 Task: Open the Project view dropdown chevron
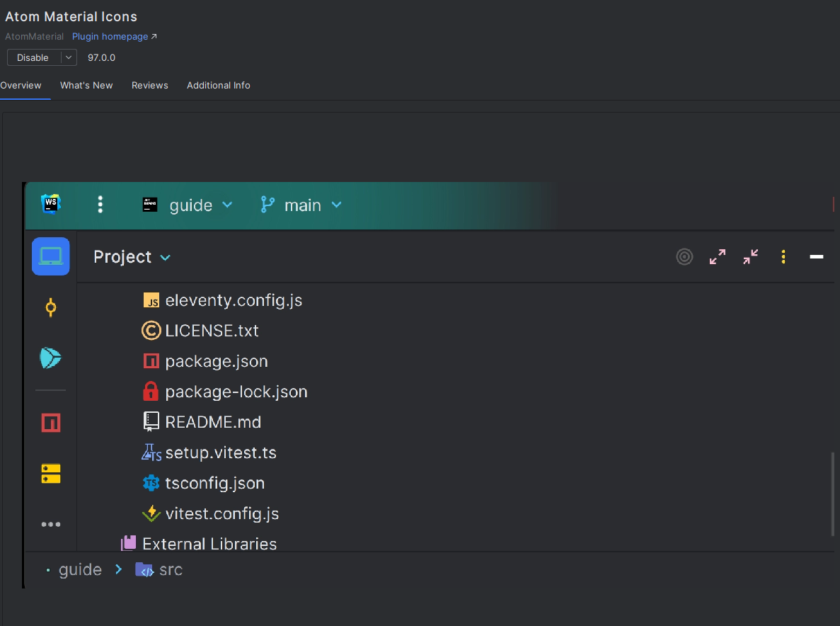click(166, 258)
